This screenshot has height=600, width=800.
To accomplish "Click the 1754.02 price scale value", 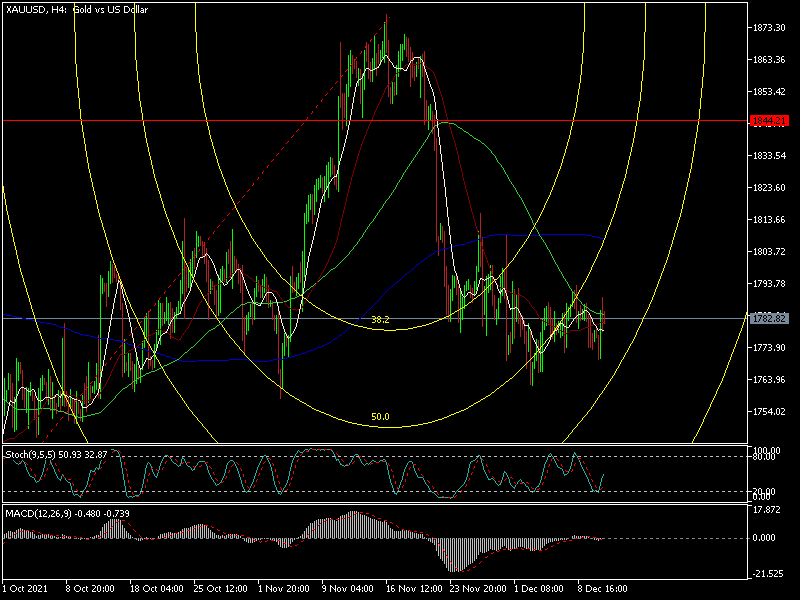I will click(x=768, y=411).
